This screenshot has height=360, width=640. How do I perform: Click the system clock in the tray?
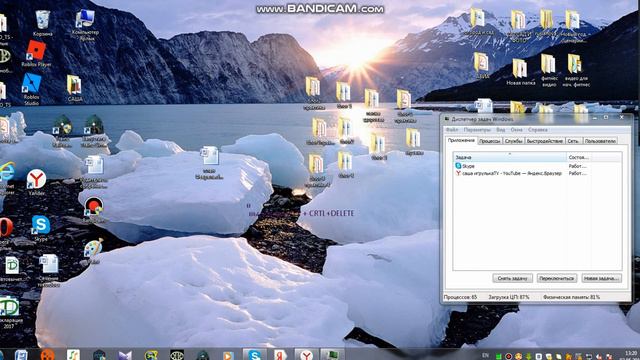pos(631,355)
